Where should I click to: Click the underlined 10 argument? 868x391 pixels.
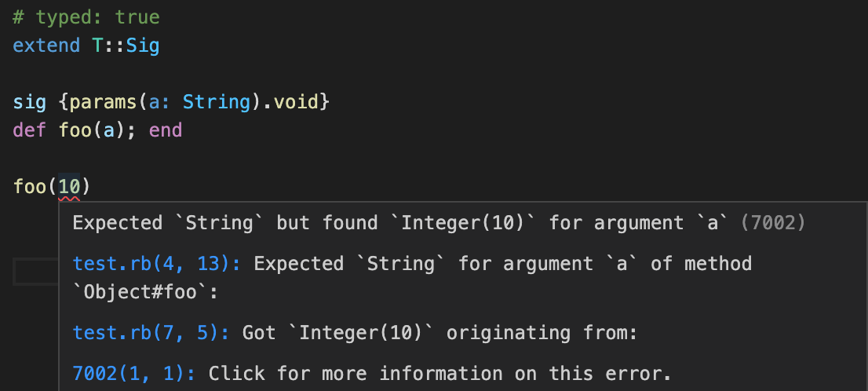69,187
